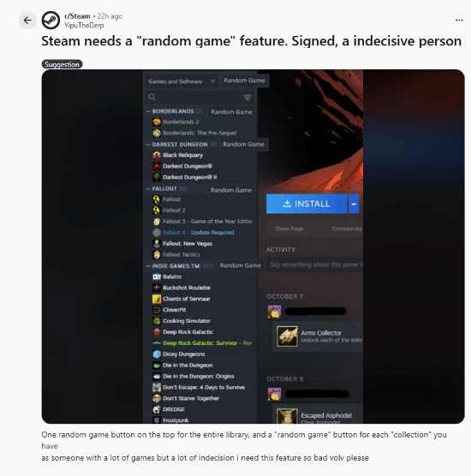The width and height of the screenshot is (471, 476).
Task: Collapse the DARKEST DUNGEON collection
Action: [148, 145]
